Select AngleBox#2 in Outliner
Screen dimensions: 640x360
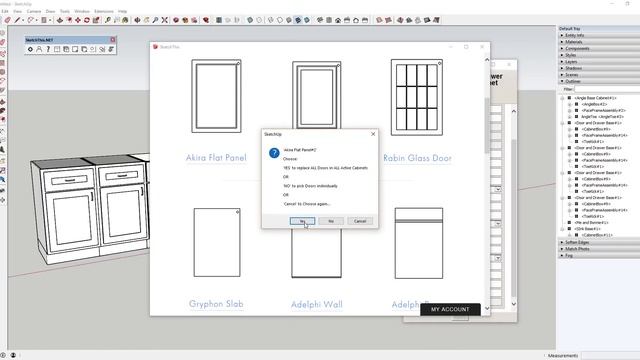tap(594, 104)
